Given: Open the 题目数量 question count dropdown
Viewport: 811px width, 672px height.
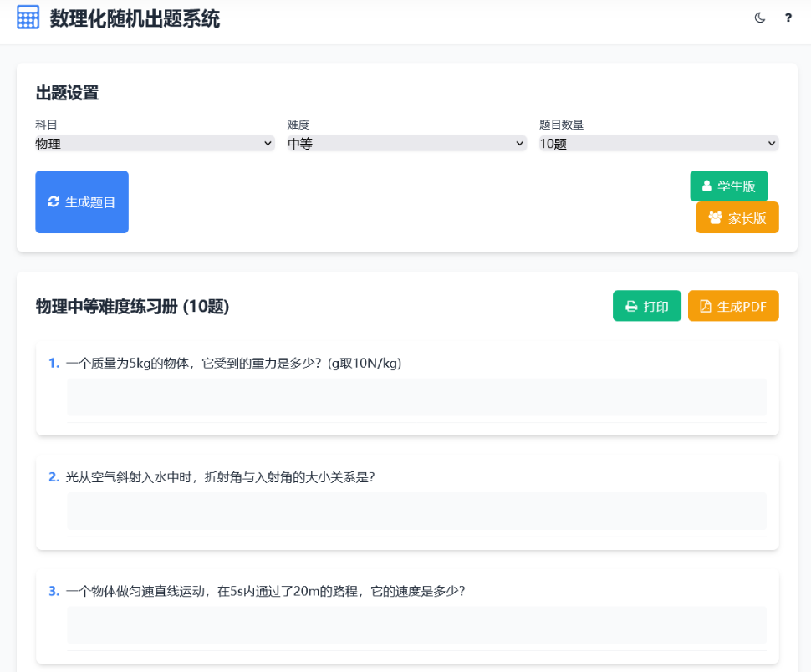Looking at the screenshot, I should click(660, 143).
